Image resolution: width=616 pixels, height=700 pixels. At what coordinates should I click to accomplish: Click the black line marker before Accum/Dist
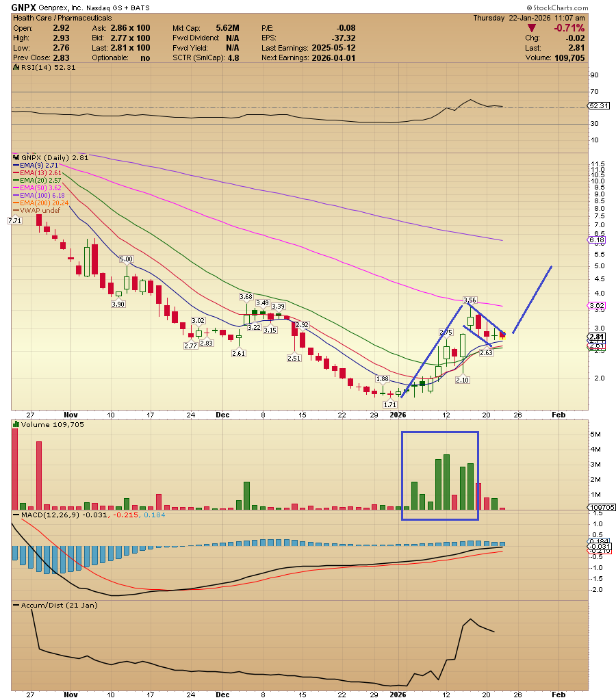tap(16, 606)
